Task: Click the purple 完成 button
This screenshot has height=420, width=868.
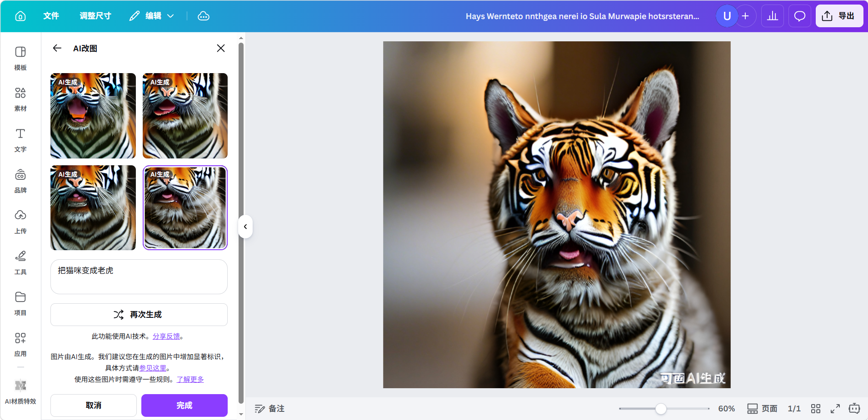Action: [184, 405]
